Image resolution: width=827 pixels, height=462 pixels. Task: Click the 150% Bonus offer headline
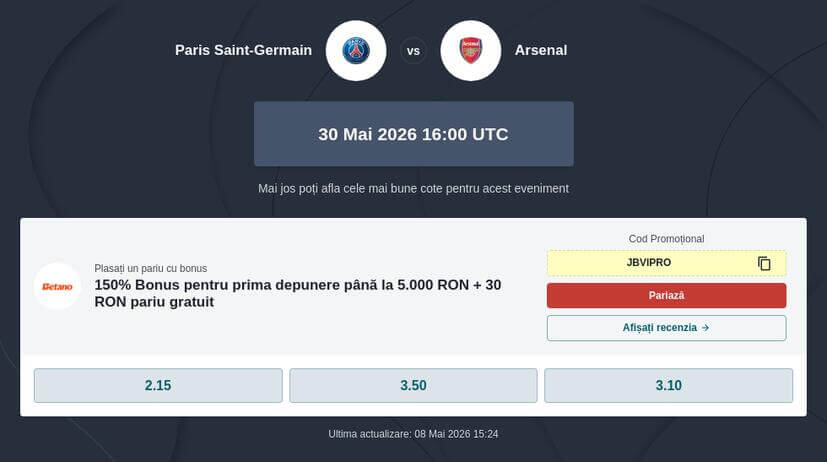coord(297,293)
